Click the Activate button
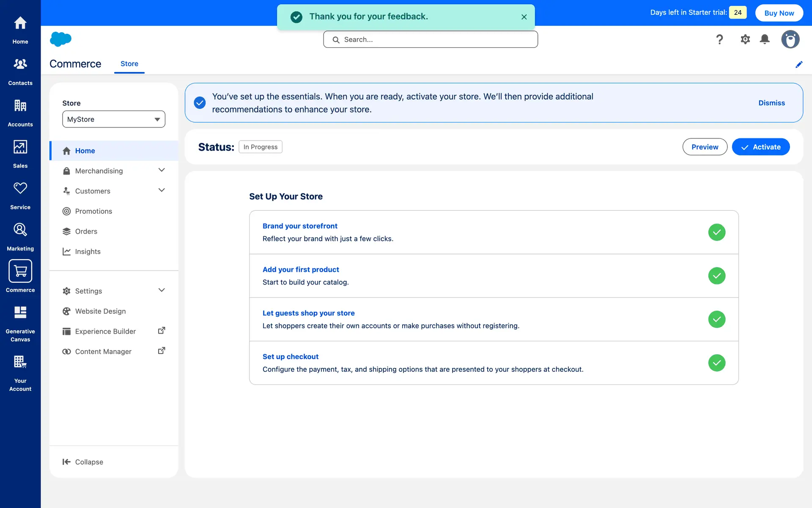Screen dimensions: 812x508 coord(760,147)
